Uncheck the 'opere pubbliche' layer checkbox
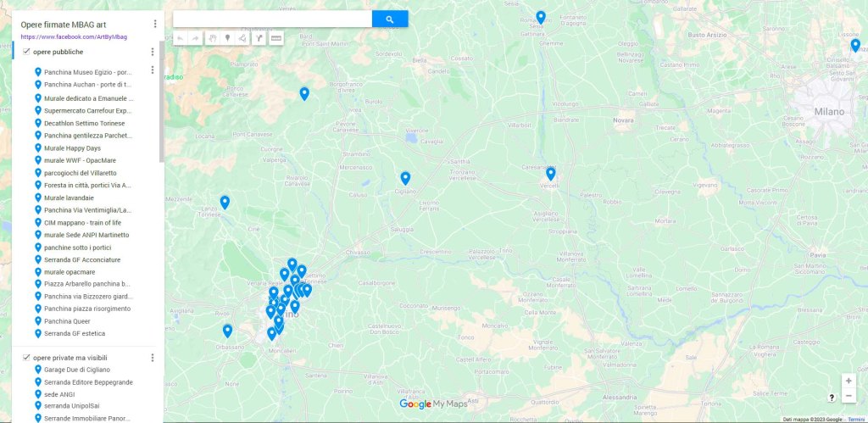 [27, 52]
